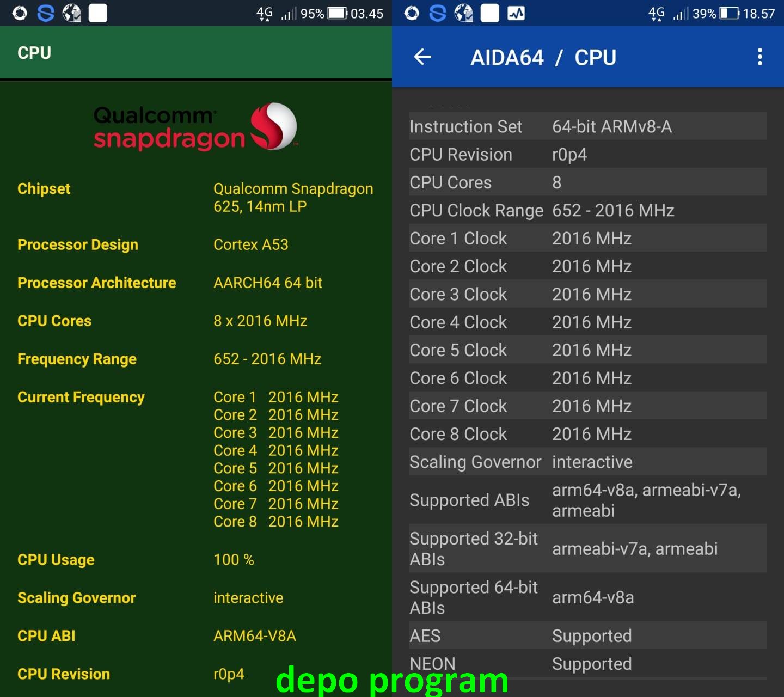Select the AIDA64 / CPU title

pyautogui.click(x=543, y=57)
